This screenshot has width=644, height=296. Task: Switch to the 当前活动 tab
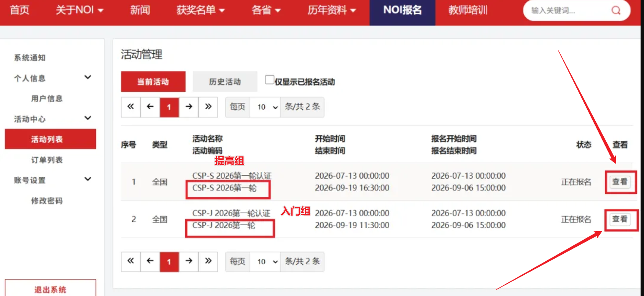153,82
